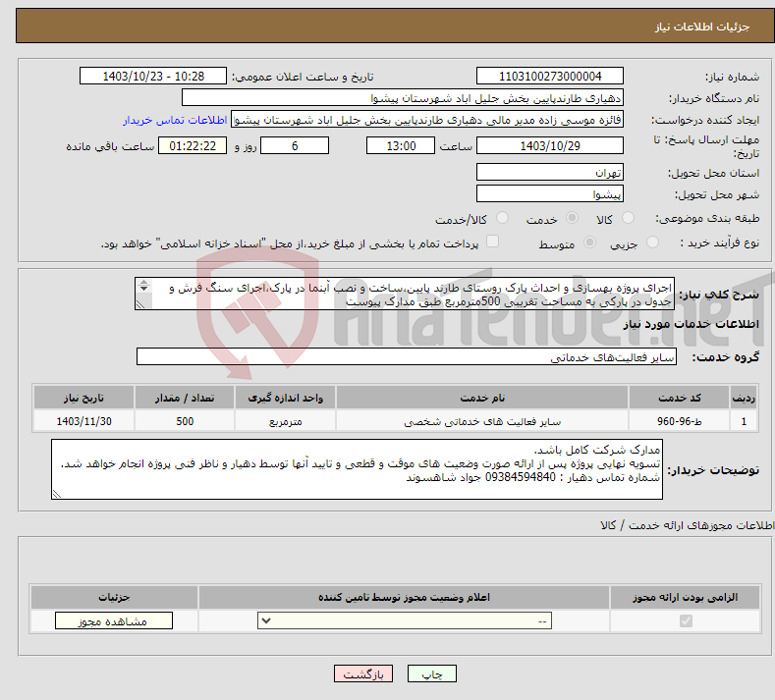Image resolution: width=775 pixels, height=700 pixels.
Task: Select the متوسط purchase type radio
Action: point(589,242)
